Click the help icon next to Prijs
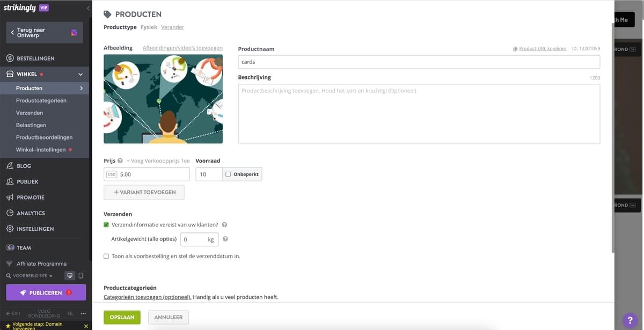644x330 pixels. point(120,160)
